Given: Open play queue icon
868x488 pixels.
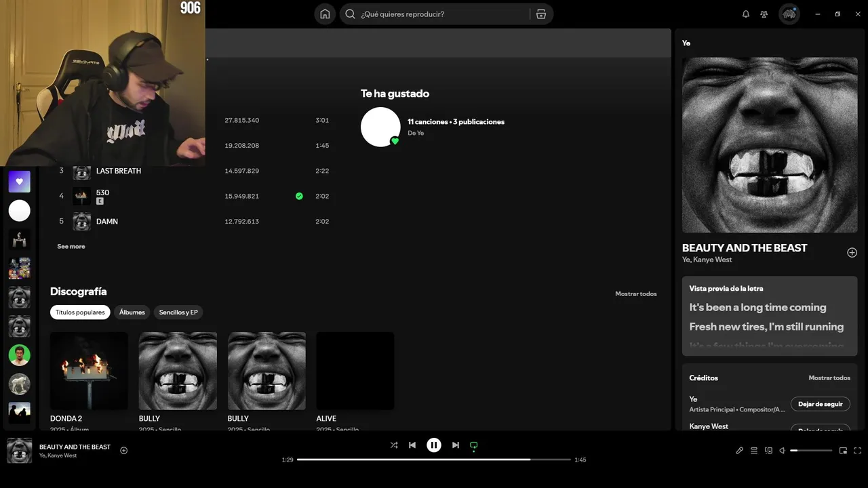Looking at the screenshot, I should pyautogui.click(x=754, y=451).
